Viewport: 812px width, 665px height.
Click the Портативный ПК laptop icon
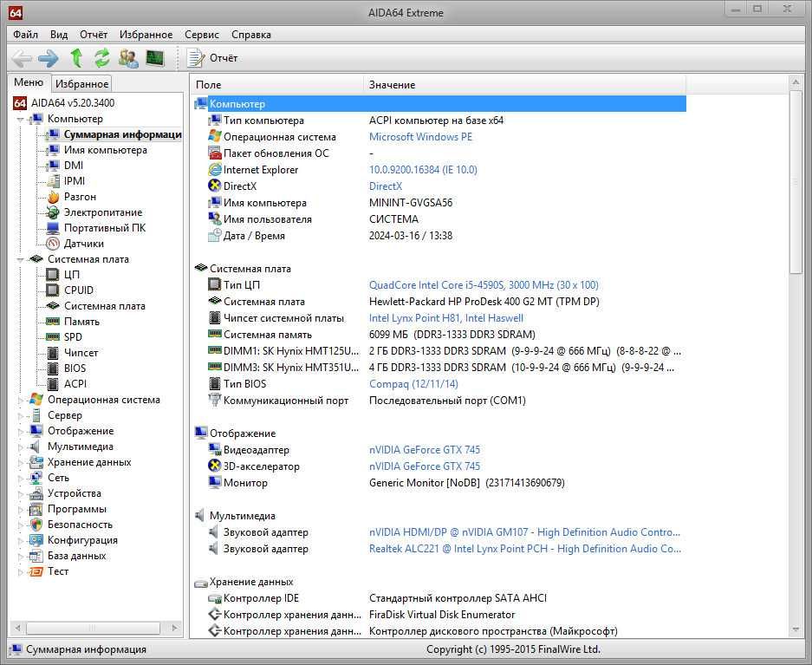pos(53,228)
